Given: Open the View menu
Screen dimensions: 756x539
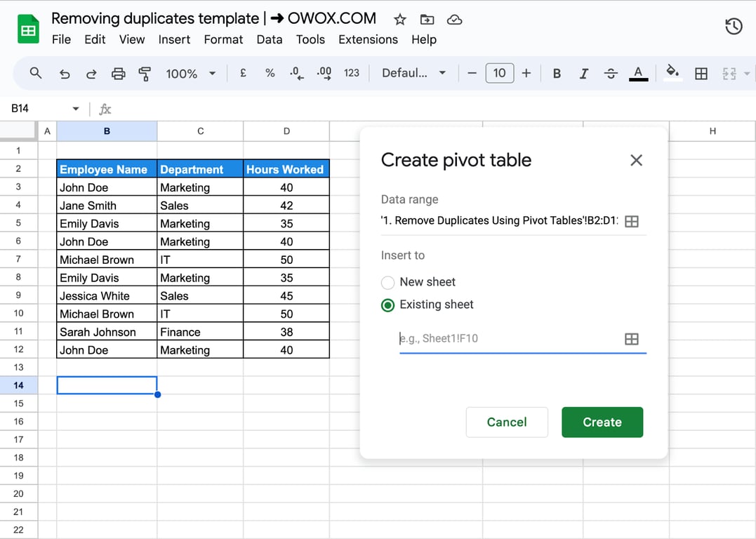Looking at the screenshot, I should pos(132,39).
